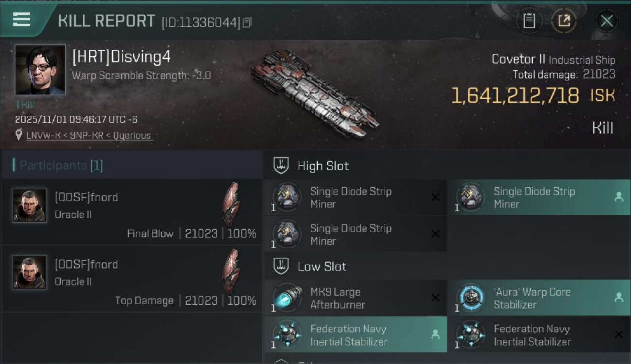Close the kill report window

pos(606,20)
